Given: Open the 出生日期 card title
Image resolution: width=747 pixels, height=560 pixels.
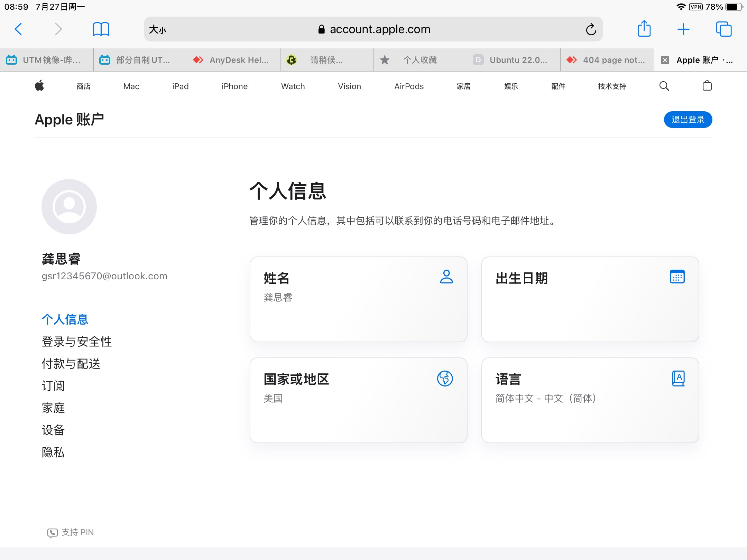Looking at the screenshot, I should click(x=522, y=278).
